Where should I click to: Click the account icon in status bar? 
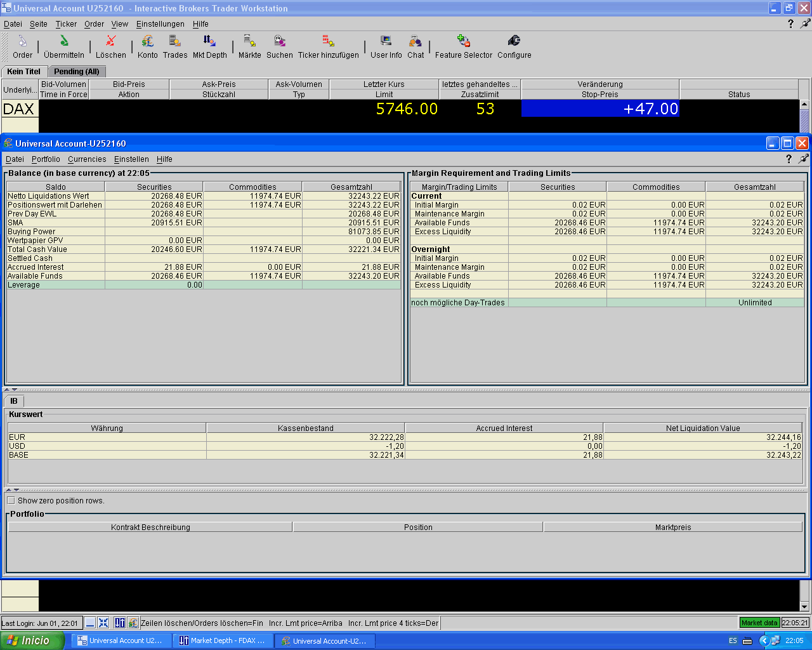point(133,623)
